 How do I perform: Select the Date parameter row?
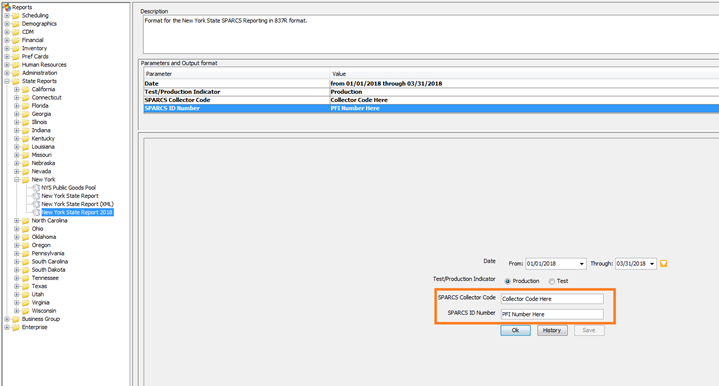[x=431, y=84]
